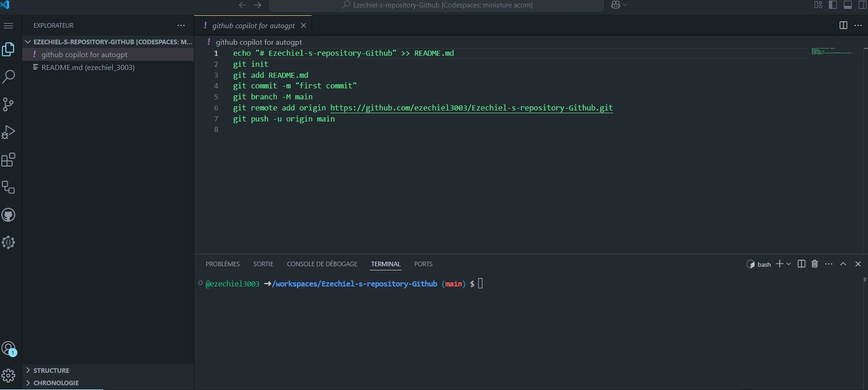Image resolution: width=868 pixels, height=390 pixels.
Task: Maximize the terminal panel with chevron up
Action: [x=843, y=264]
